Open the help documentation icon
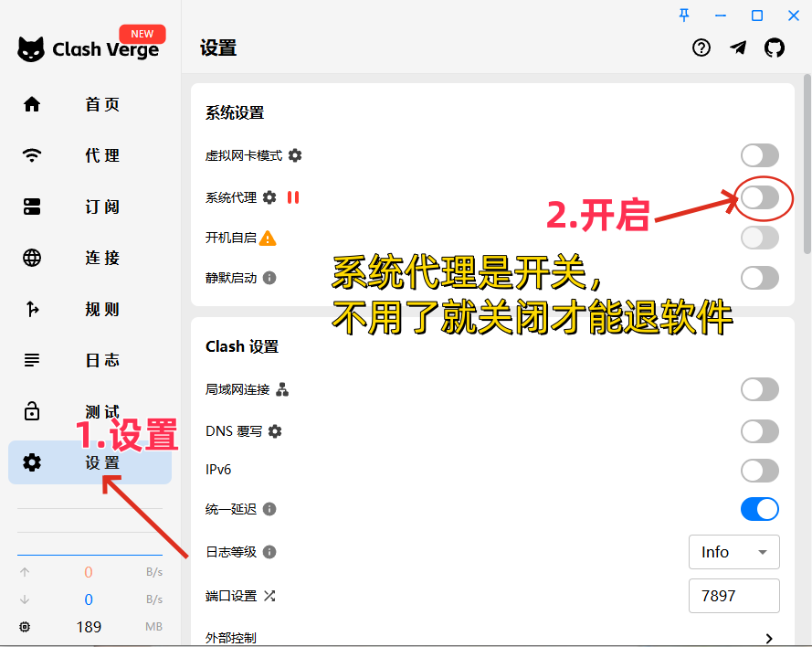The image size is (812, 647). 701,48
